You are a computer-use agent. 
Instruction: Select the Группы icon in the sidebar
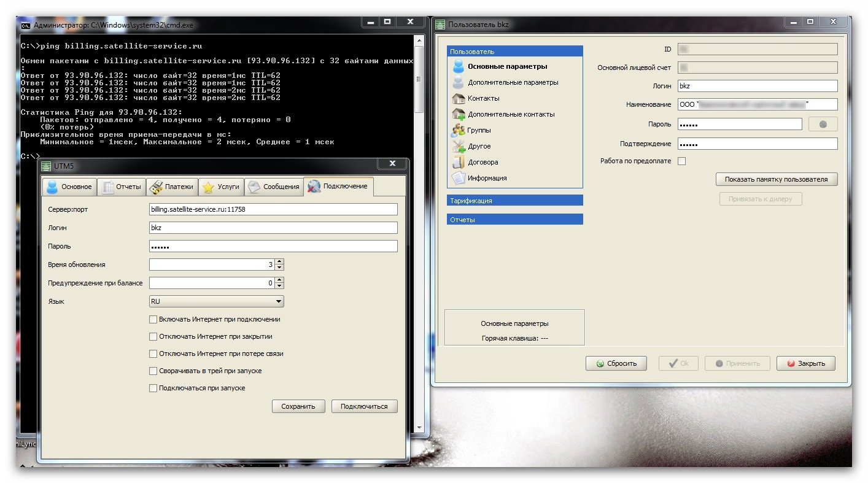click(x=458, y=130)
